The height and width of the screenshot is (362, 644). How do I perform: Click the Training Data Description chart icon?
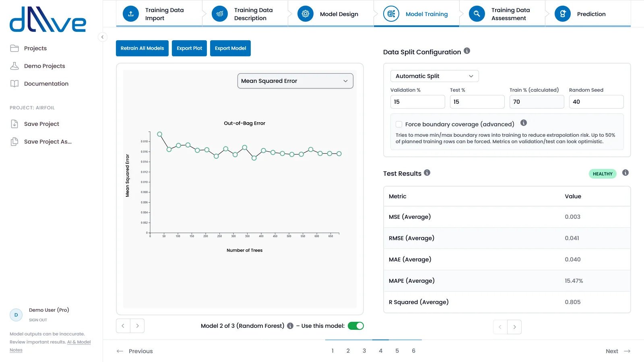[x=220, y=14]
